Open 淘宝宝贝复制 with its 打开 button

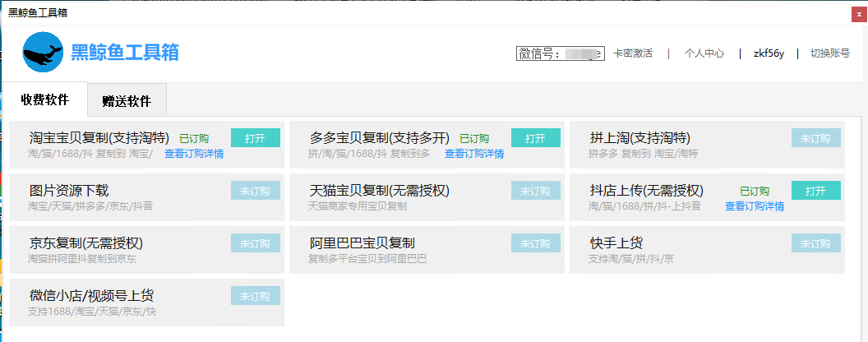coord(255,138)
